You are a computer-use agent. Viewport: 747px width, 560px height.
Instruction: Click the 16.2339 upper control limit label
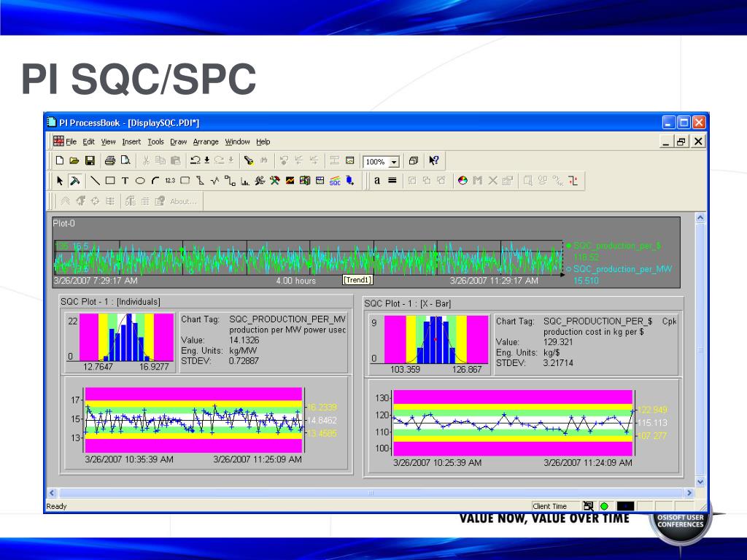coord(322,407)
